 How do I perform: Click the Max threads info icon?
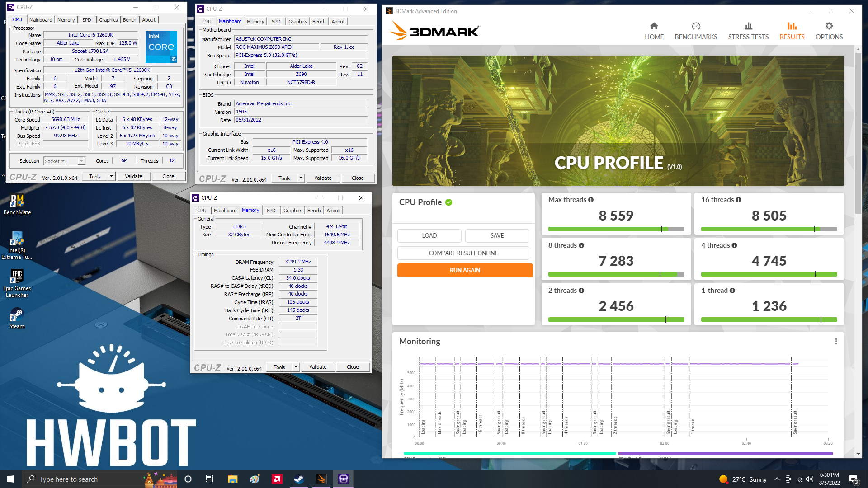pyautogui.click(x=591, y=200)
